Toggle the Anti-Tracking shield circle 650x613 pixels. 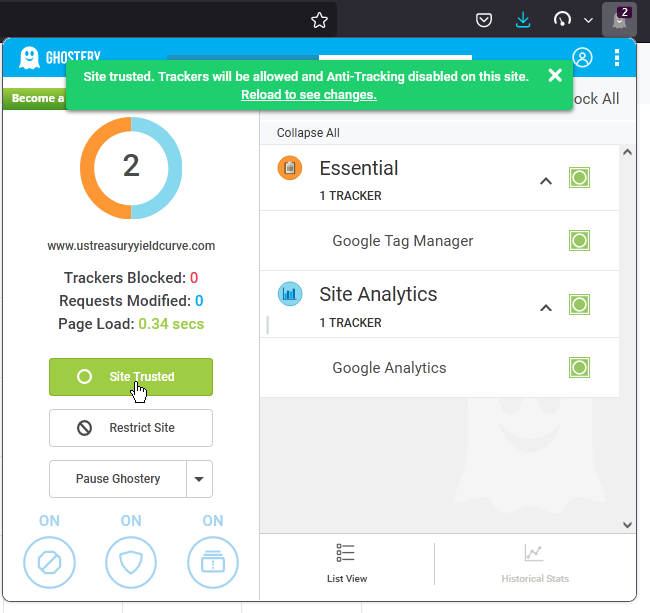131,562
